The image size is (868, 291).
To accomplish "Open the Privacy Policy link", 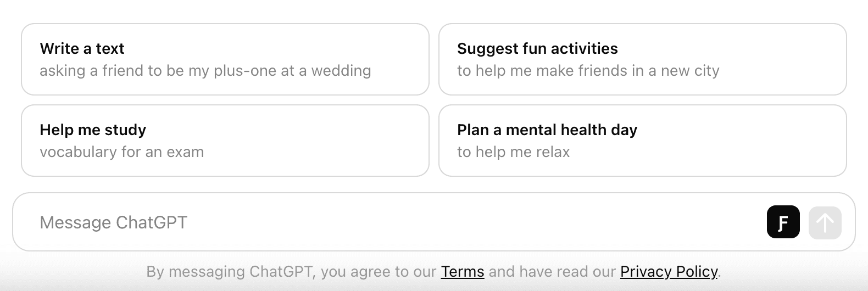I will (x=669, y=272).
